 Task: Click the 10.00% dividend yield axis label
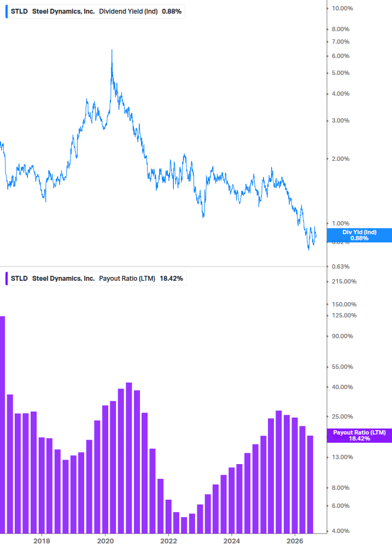(342, 8)
